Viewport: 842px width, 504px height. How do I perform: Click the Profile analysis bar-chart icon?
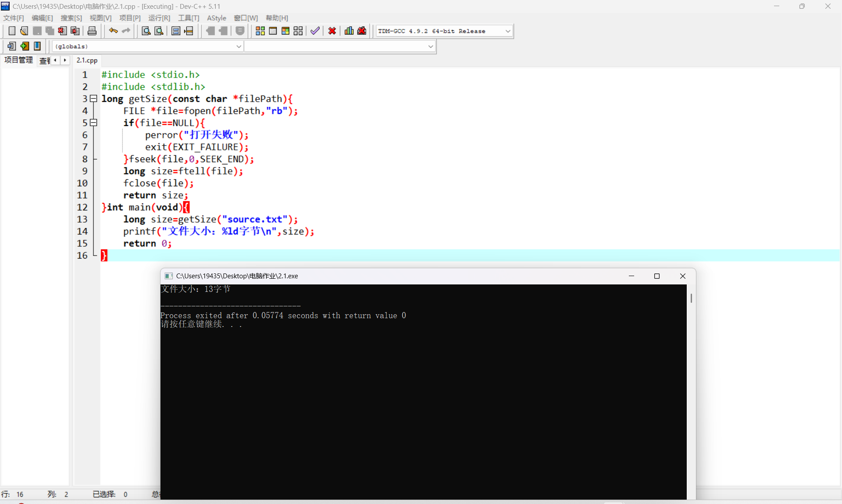coord(349,31)
